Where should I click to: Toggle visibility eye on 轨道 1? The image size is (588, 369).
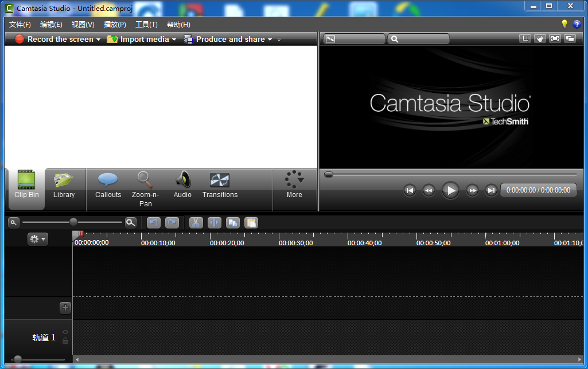(65, 332)
